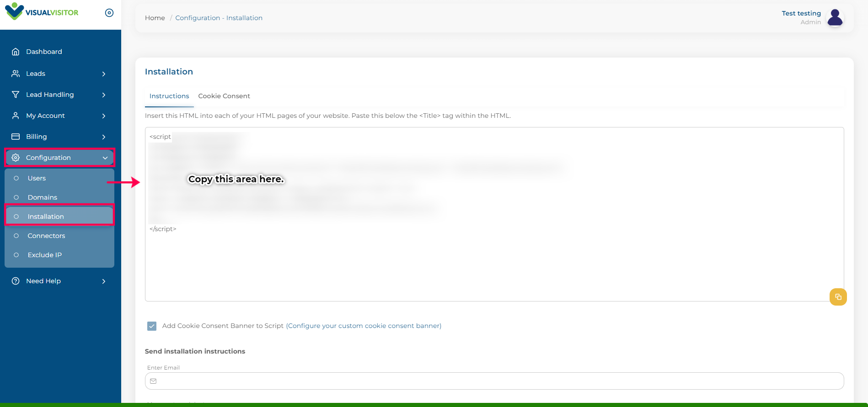Click the envelope icon in email field
The width and height of the screenshot is (868, 407).
click(154, 381)
